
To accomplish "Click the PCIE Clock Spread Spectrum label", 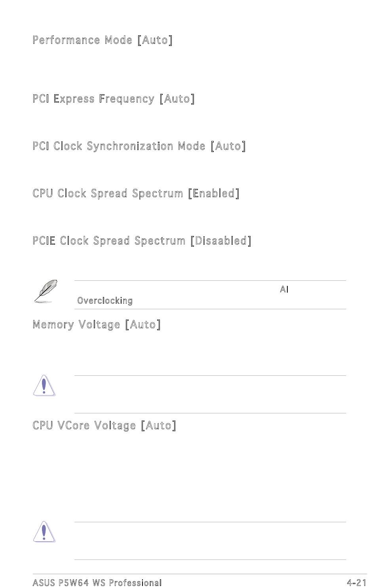I will [x=109, y=241].
